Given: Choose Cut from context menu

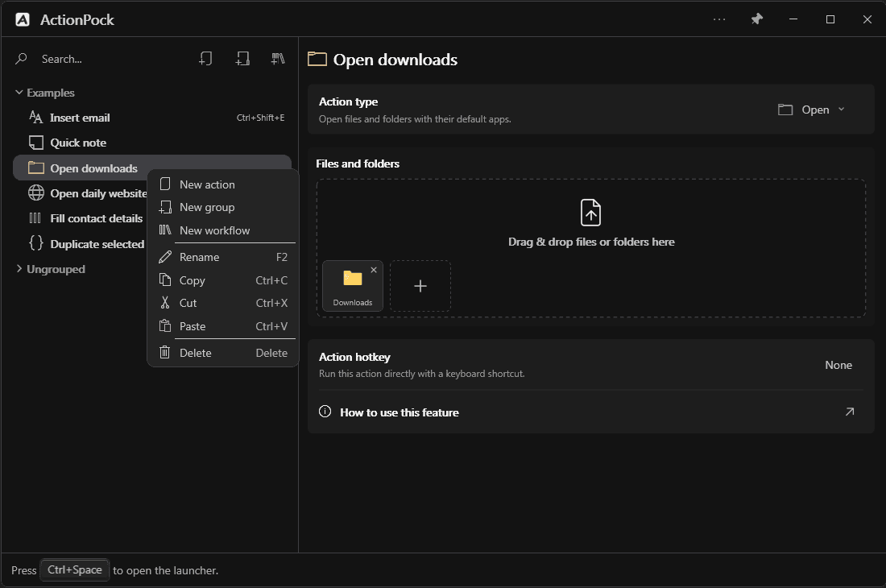Looking at the screenshot, I should pos(223,304).
